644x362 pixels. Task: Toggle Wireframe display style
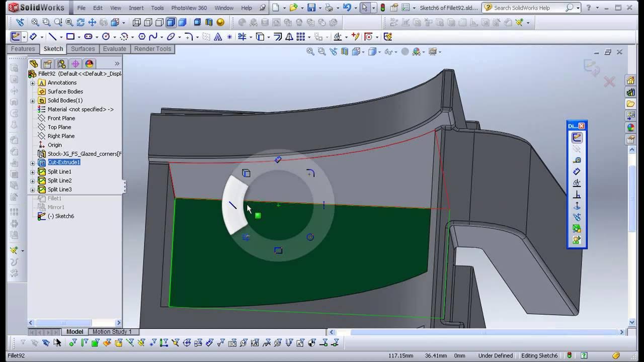click(x=137, y=23)
